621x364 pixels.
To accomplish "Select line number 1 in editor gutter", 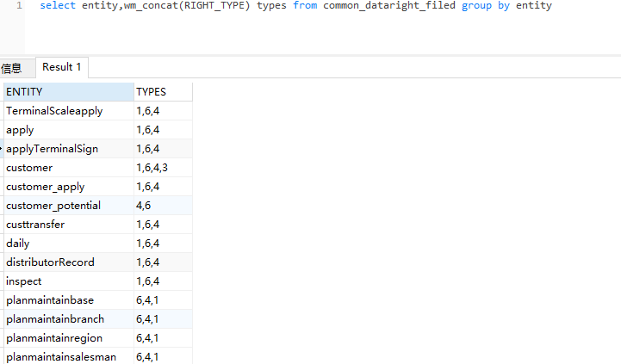I will tap(19, 5).
